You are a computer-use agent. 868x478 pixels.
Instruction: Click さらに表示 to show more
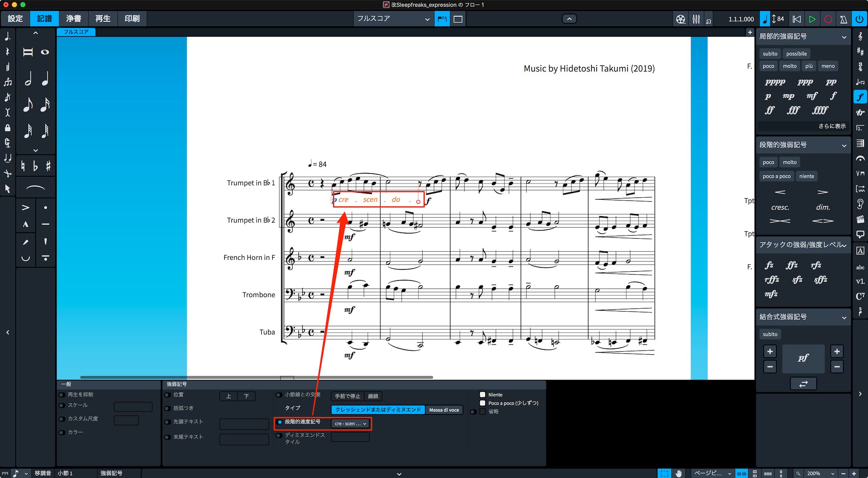coord(832,126)
